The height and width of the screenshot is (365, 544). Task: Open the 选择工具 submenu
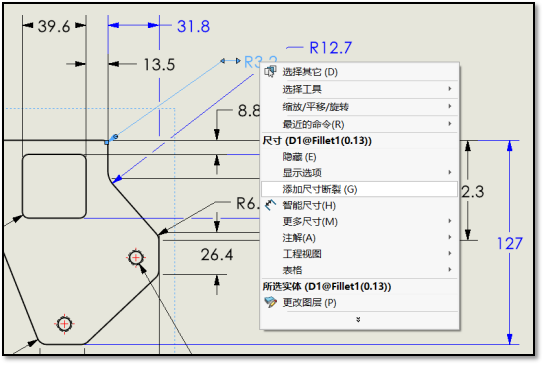(x=359, y=89)
